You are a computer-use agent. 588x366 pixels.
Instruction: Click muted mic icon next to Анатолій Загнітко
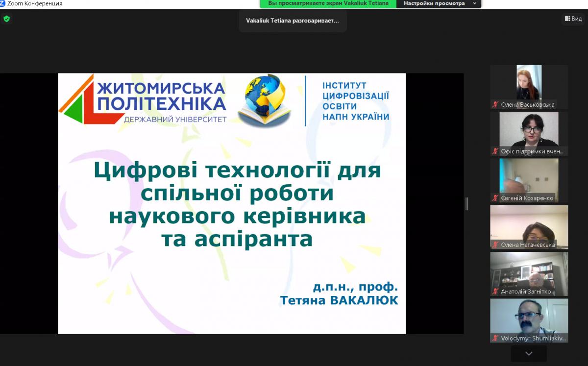pos(496,292)
